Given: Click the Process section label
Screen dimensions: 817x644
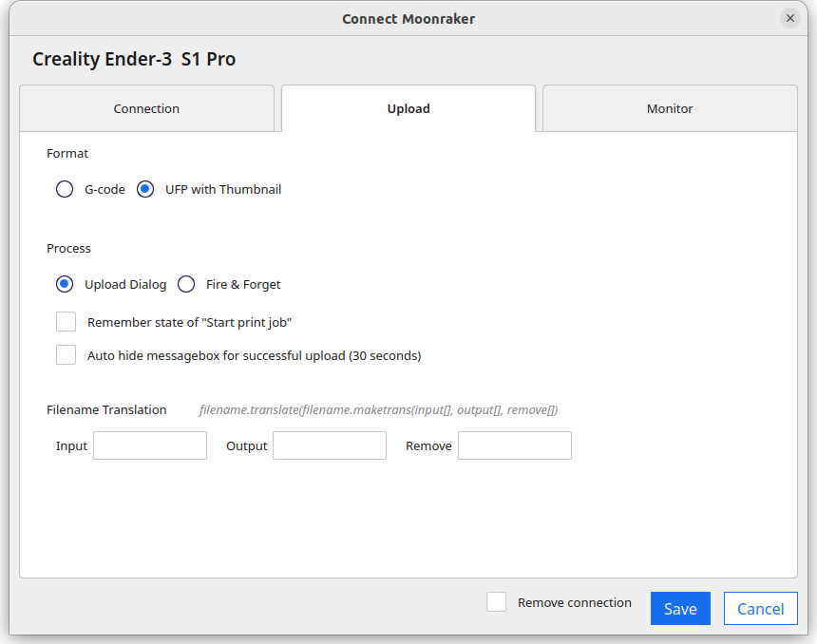Looking at the screenshot, I should (68, 248).
